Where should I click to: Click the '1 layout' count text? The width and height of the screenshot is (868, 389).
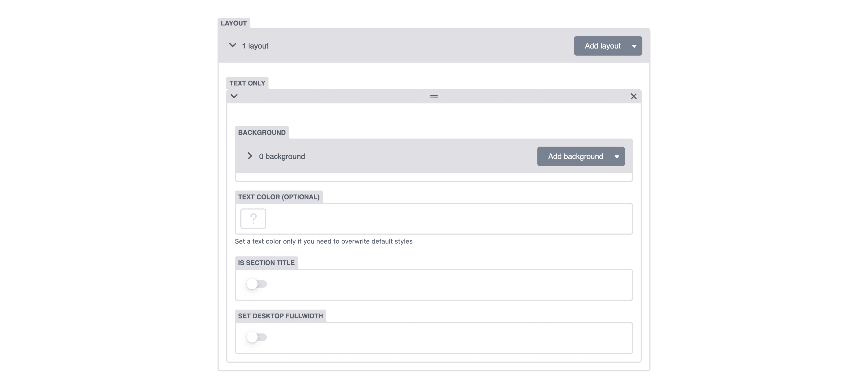point(255,46)
